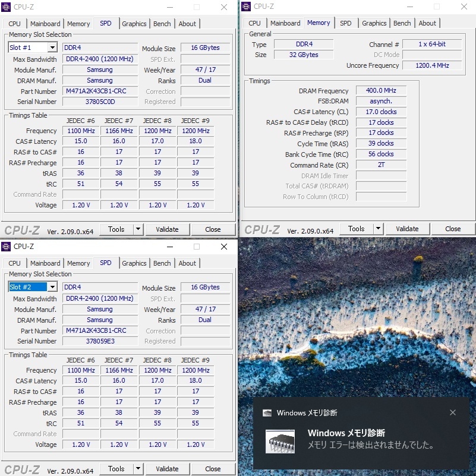476x476 pixels.
Task: Click CPU-Z app icon in Slot #1 window title bar
Action: 6,7
